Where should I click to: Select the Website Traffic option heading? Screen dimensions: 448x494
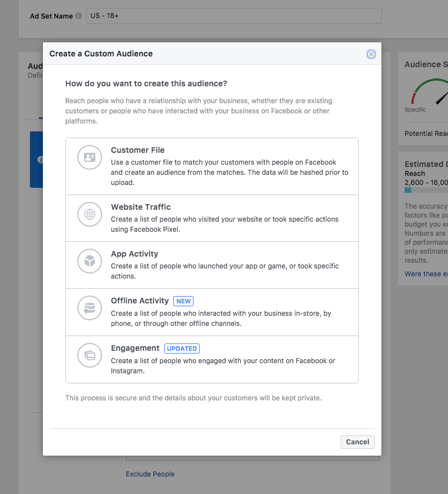click(140, 207)
